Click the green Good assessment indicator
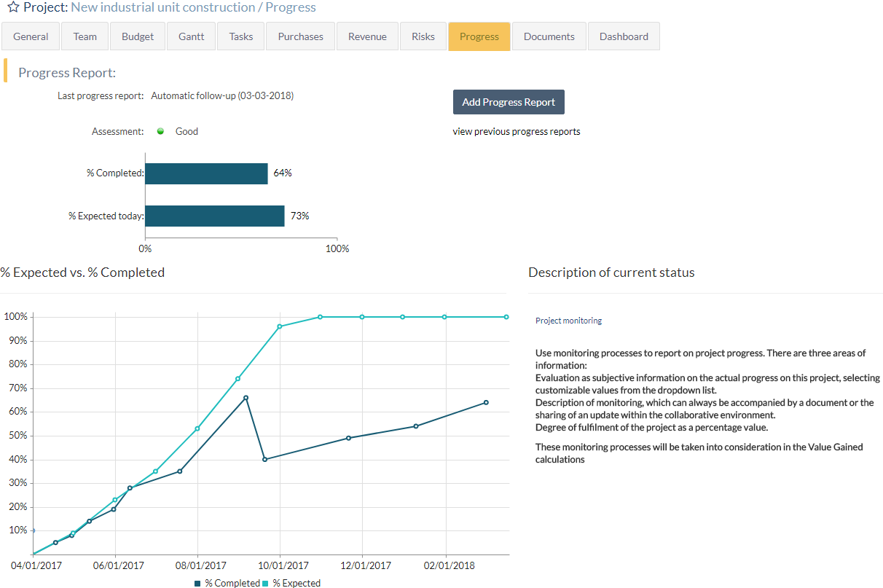The image size is (883, 588). (x=160, y=131)
